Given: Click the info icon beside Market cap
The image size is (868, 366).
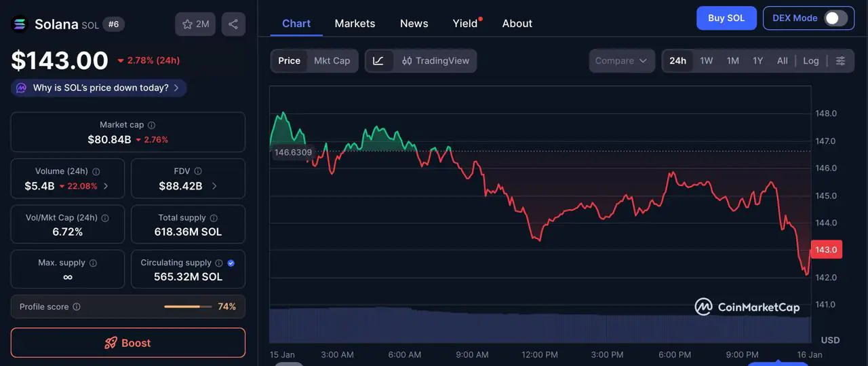Looking at the screenshot, I should coord(151,125).
